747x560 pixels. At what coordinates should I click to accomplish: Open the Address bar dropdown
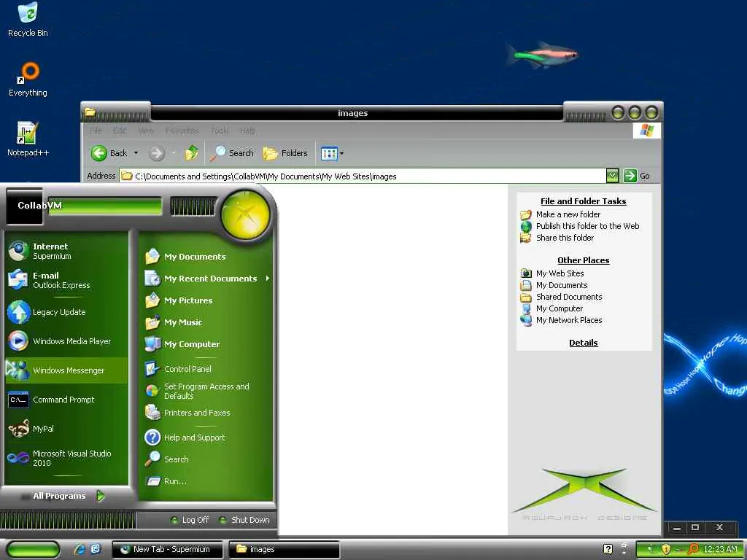click(612, 176)
